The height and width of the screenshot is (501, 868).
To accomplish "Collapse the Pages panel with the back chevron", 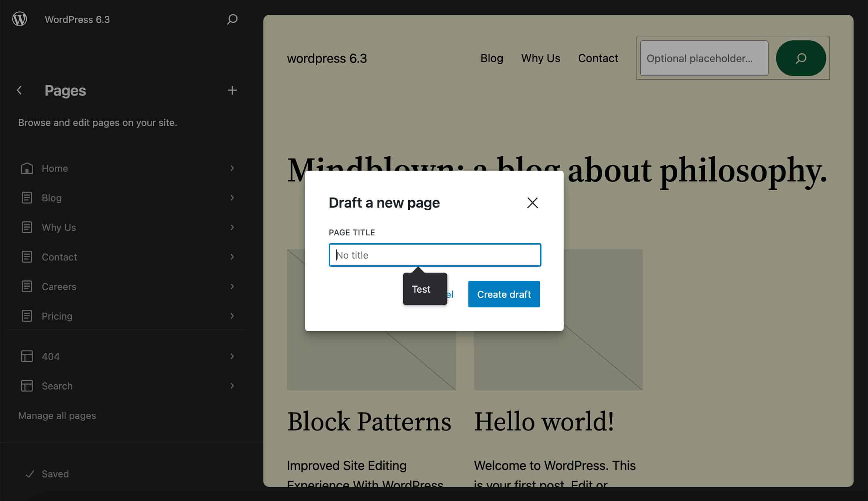I will pyautogui.click(x=19, y=90).
